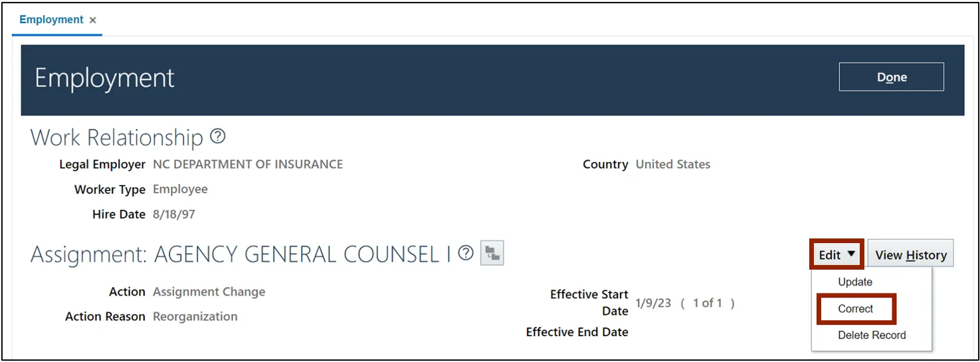The width and height of the screenshot is (980, 362).
Task: Click the Effective Start Date 1/9/23
Action: pos(653,304)
